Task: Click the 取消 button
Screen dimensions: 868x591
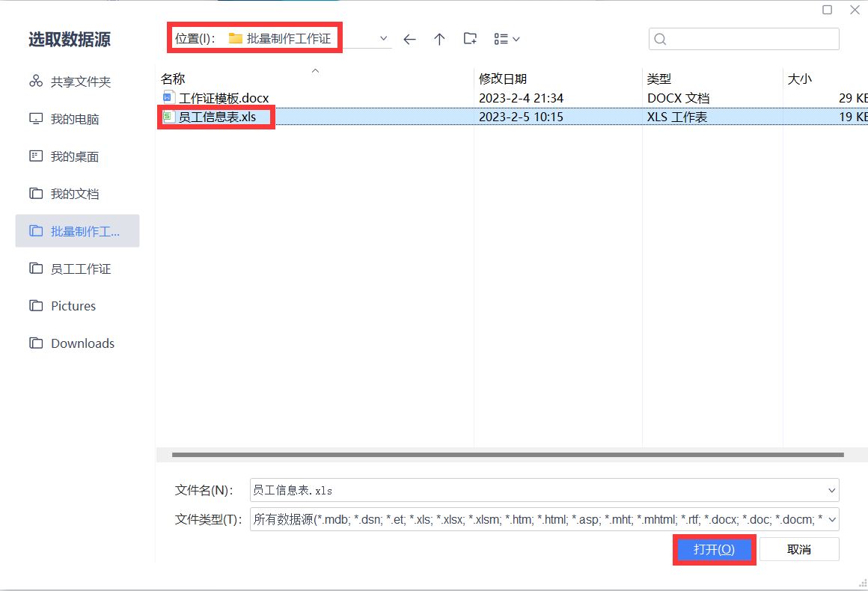Action: click(x=799, y=550)
